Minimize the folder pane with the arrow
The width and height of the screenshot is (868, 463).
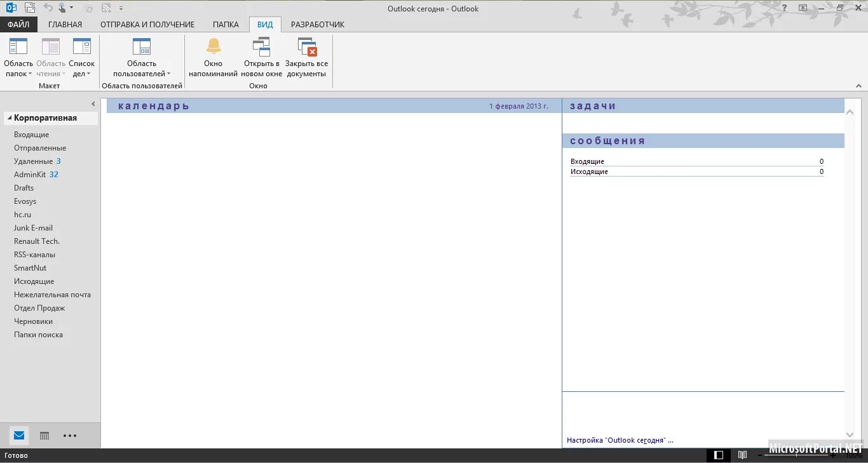[93, 104]
